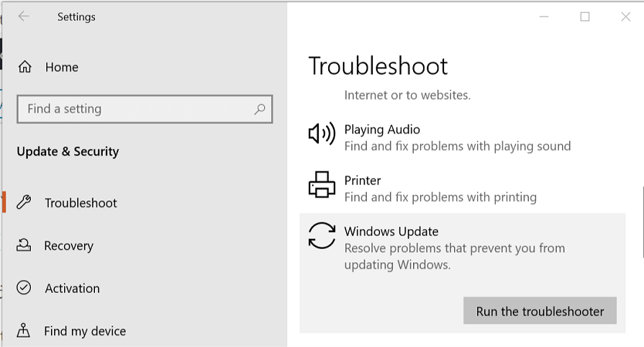Click the Printer icon in troubleshooter list
The image size is (644, 347).
tap(321, 185)
